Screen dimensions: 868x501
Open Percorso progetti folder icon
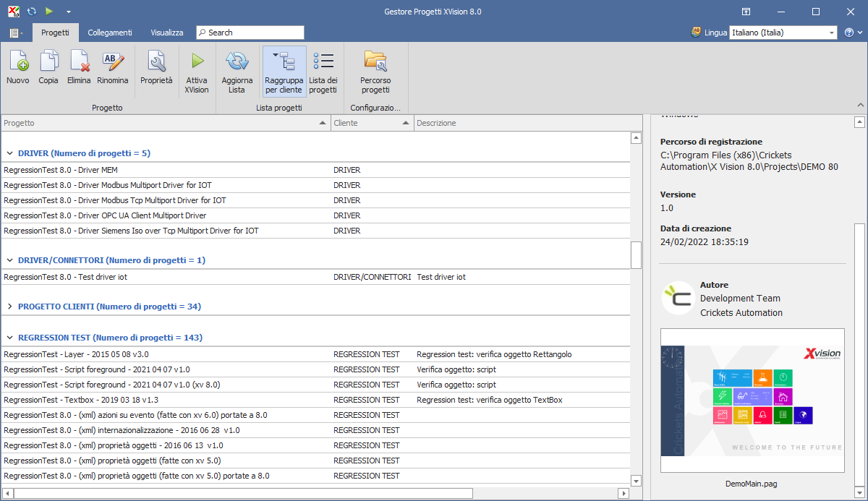375,62
